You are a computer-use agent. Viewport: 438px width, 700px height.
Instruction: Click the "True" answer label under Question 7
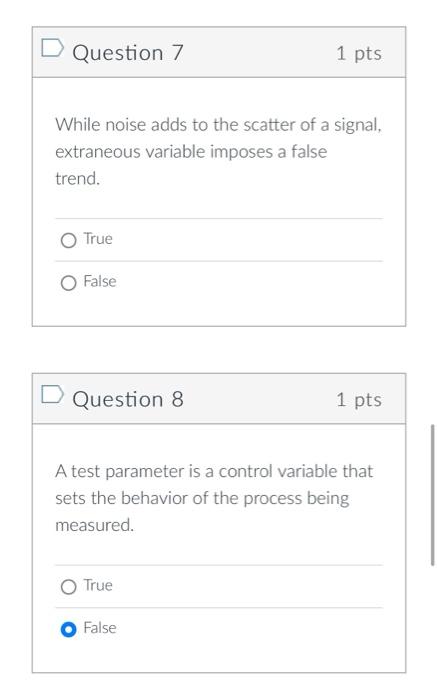98,239
